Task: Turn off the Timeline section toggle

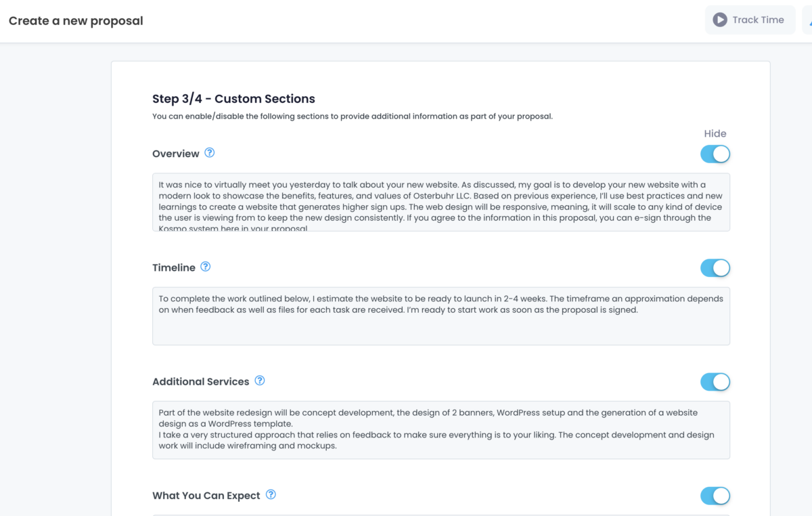Action: click(x=715, y=268)
